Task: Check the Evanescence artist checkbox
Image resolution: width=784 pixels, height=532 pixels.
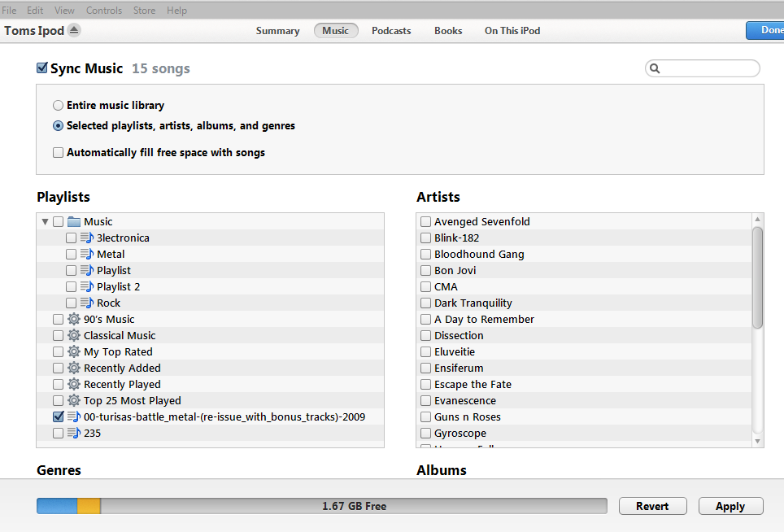Action: pos(425,400)
